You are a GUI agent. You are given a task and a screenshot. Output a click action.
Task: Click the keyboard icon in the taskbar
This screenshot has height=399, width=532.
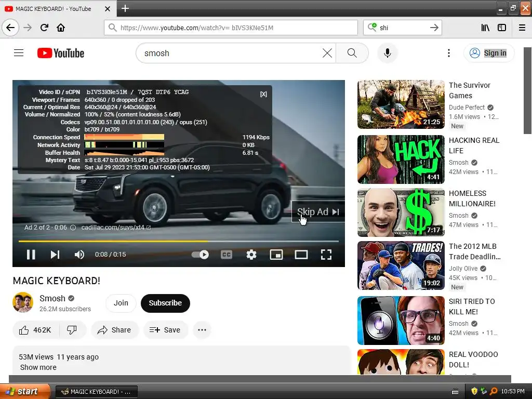(x=455, y=392)
